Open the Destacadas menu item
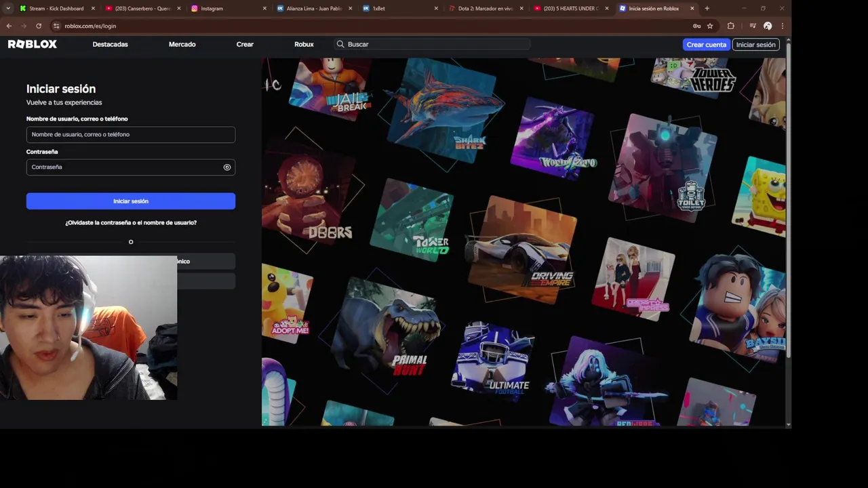Screen dimensions: 868x488 coord(110,44)
